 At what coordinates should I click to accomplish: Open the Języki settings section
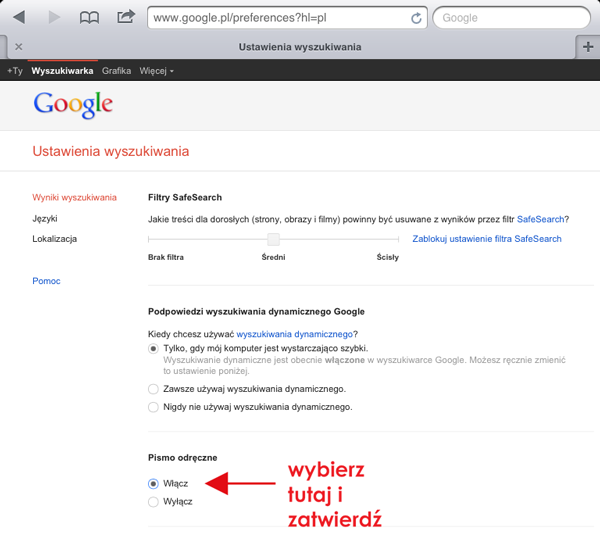tap(45, 219)
